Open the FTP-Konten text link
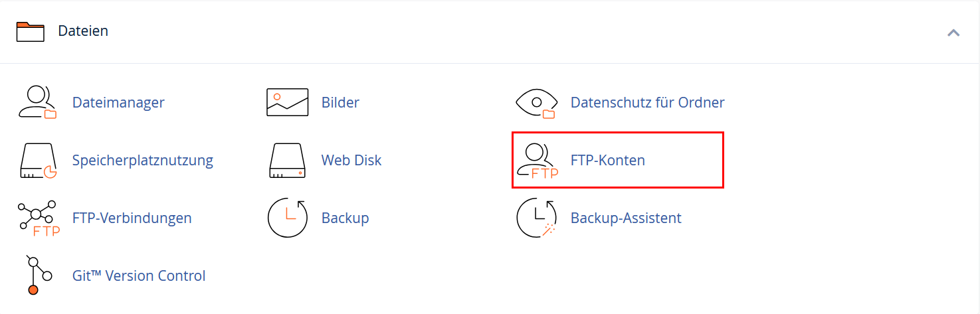 click(x=608, y=161)
